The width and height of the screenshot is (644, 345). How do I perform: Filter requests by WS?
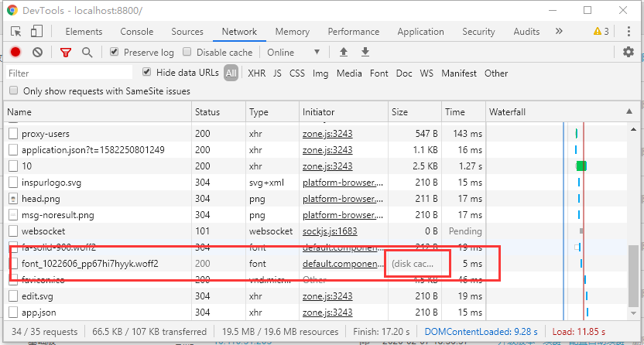(426, 73)
